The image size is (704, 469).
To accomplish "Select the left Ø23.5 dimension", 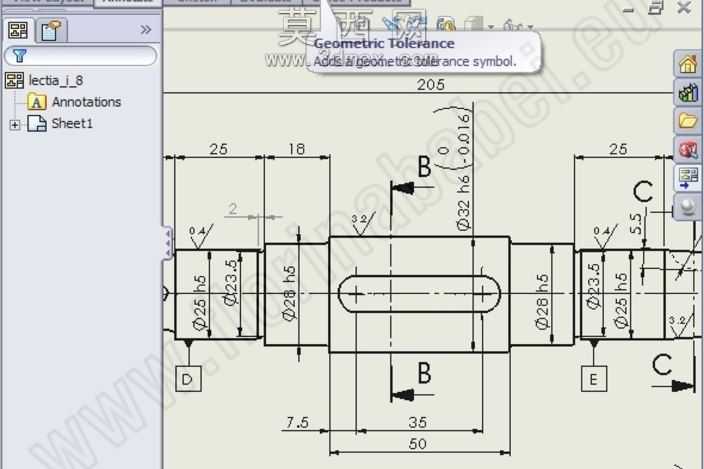I will click(231, 283).
